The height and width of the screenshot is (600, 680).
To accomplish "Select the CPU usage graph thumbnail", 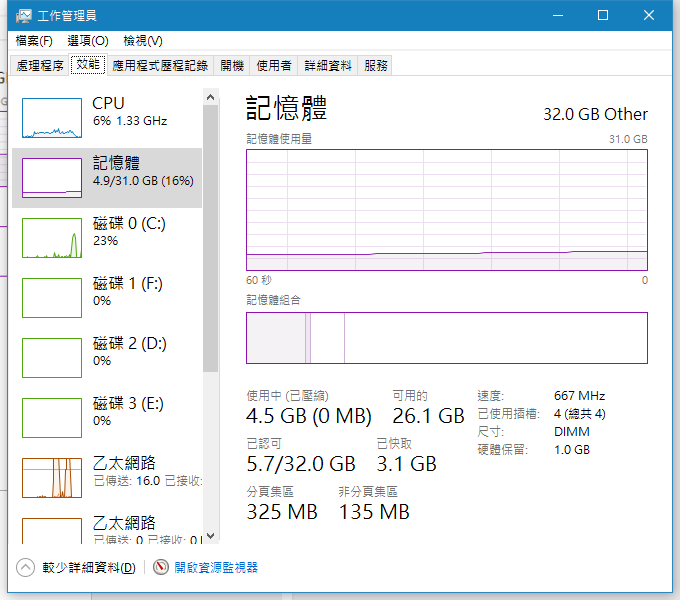I will tap(52, 118).
